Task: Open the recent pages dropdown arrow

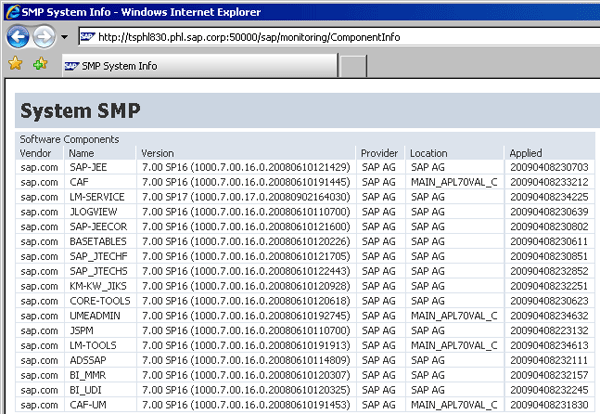Action: 64,38
